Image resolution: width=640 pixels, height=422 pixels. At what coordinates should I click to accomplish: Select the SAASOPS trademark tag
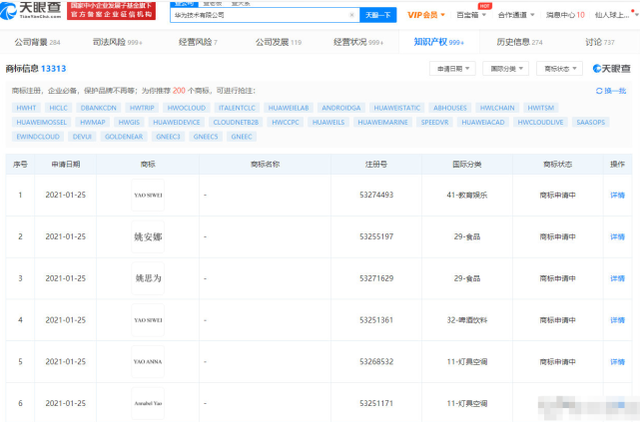point(591,122)
